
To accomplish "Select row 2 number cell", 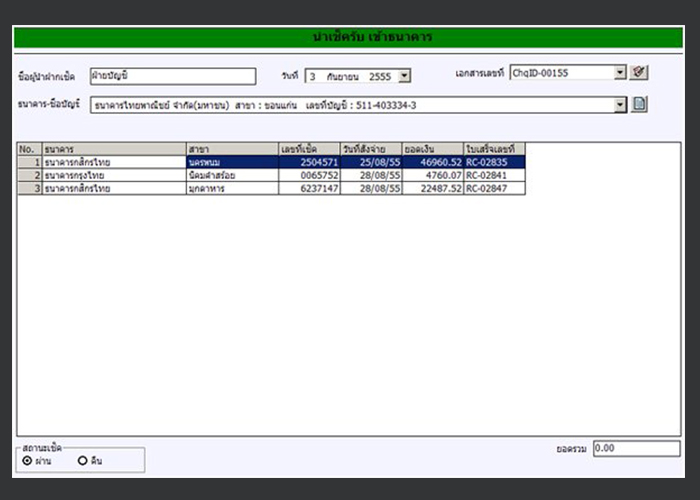I will tap(29, 175).
